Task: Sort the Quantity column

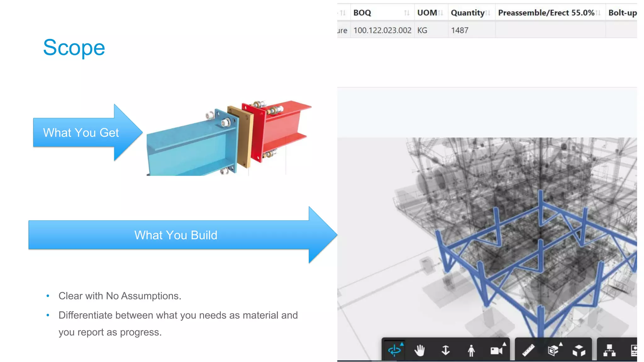Action: (x=488, y=13)
